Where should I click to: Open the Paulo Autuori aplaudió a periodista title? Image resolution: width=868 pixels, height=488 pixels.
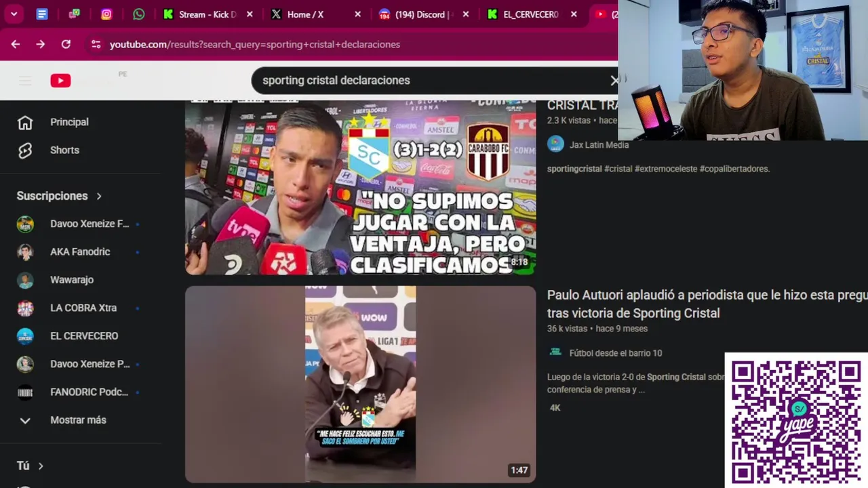[707, 304]
